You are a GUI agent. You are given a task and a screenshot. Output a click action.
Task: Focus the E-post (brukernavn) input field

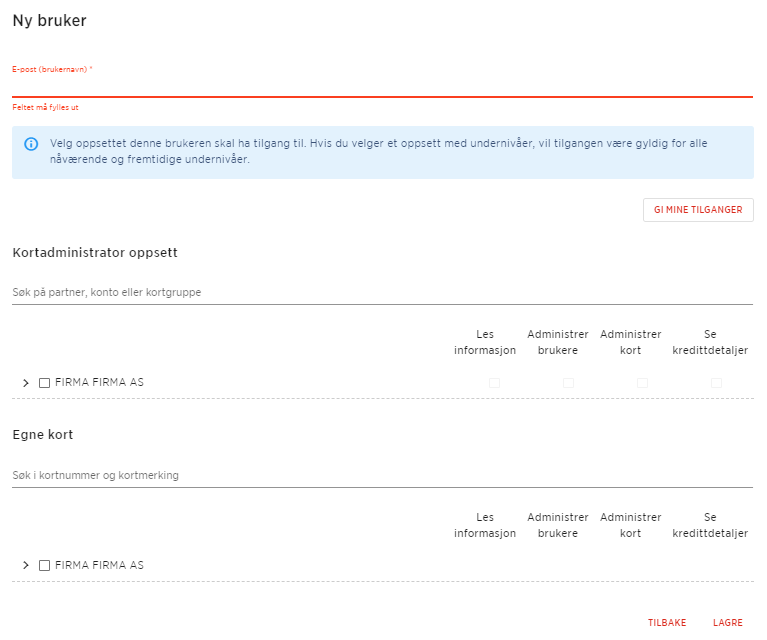[x=381, y=85]
